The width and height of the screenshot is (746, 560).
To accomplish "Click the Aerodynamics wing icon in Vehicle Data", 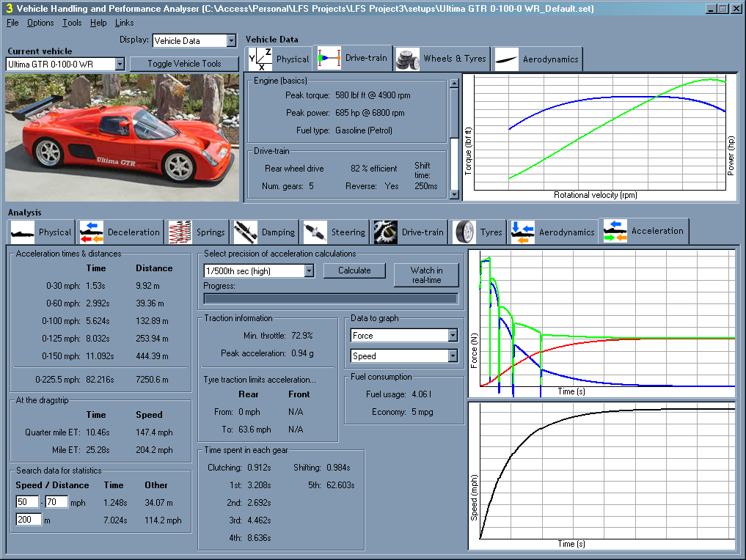I will (x=507, y=59).
